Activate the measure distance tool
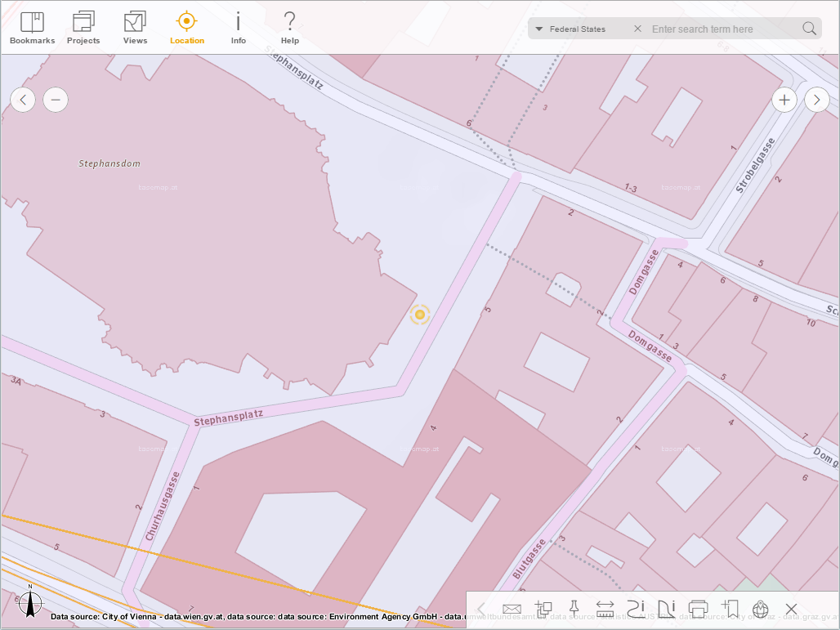This screenshot has height=630, width=840. coord(605,609)
